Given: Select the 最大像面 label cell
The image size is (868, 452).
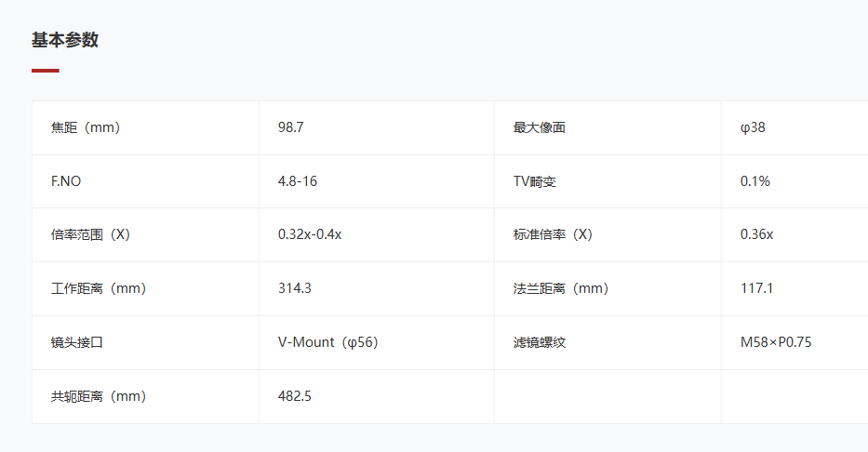Looking at the screenshot, I should (x=608, y=127).
